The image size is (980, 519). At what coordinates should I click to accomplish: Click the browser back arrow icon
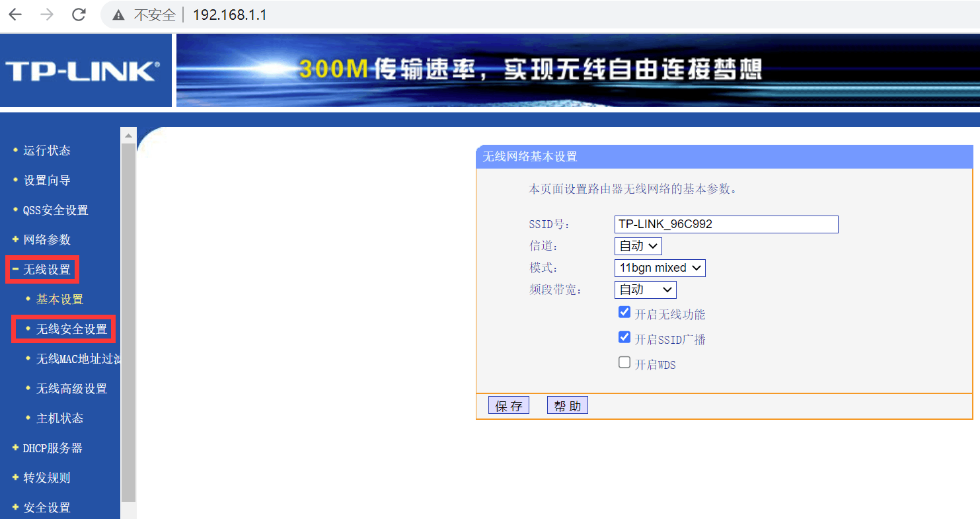[x=15, y=14]
